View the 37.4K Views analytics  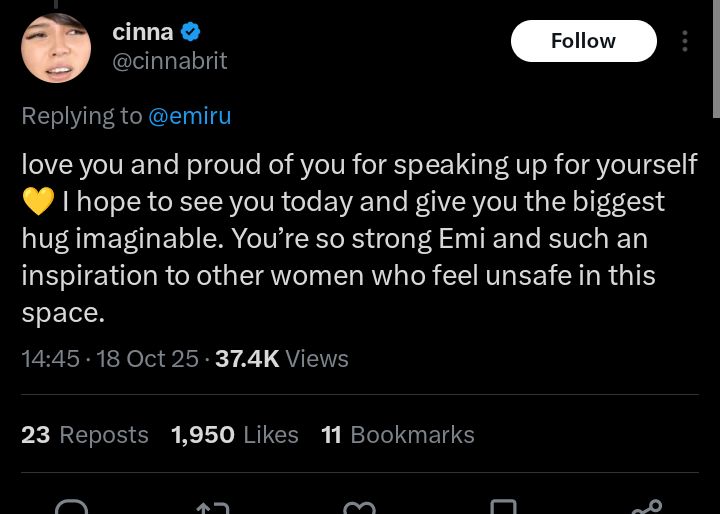[282, 359]
